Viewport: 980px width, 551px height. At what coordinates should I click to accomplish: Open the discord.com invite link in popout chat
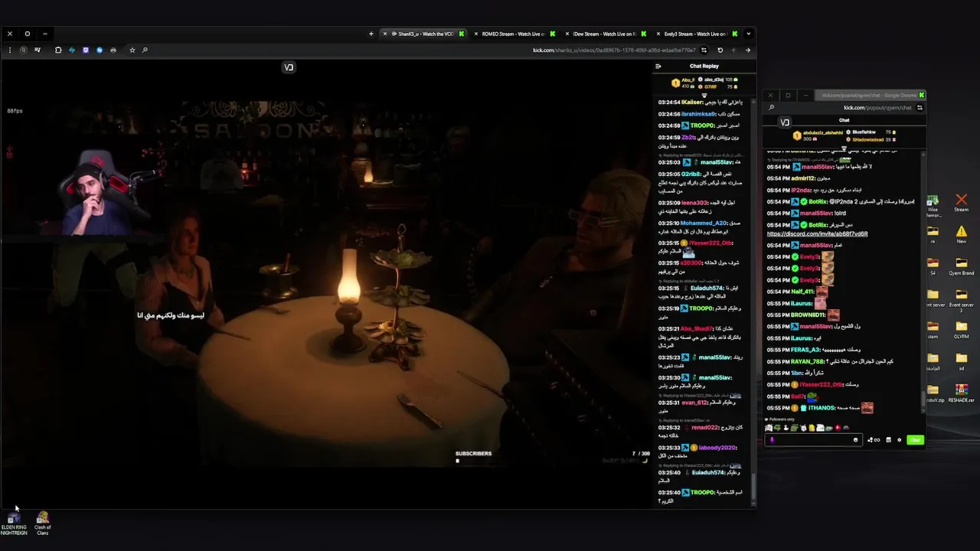point(817,234)
